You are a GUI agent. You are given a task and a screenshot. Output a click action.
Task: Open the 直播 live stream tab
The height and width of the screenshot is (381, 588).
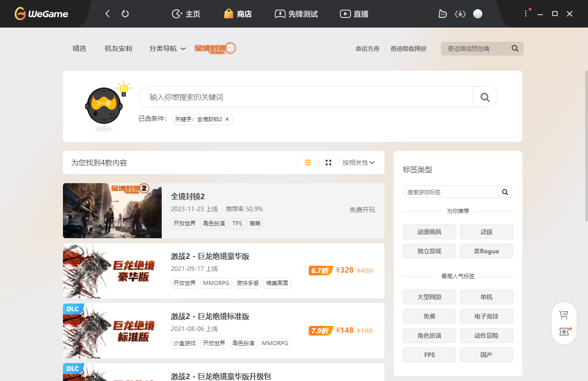[354, 14]
